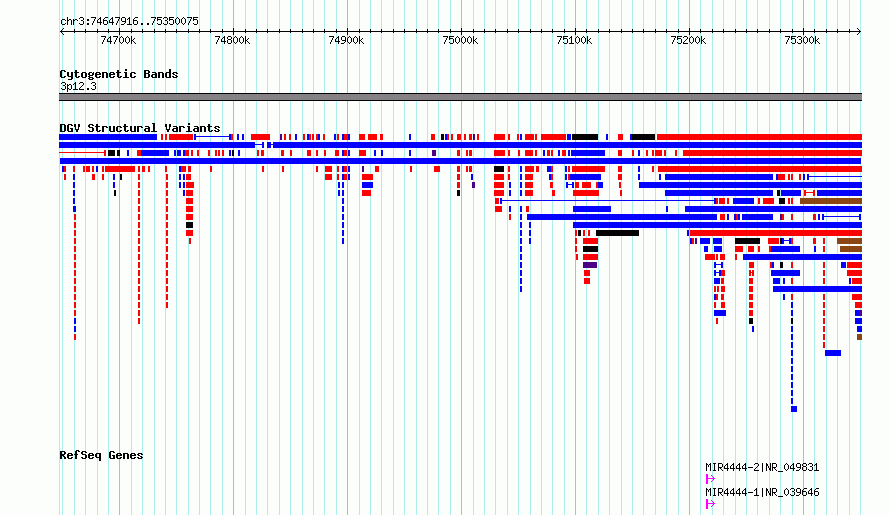Viewport: 890px width, 515px height.
Task: Click the left arrowhead of the scale ruler
Action: [x=62, y=31]
